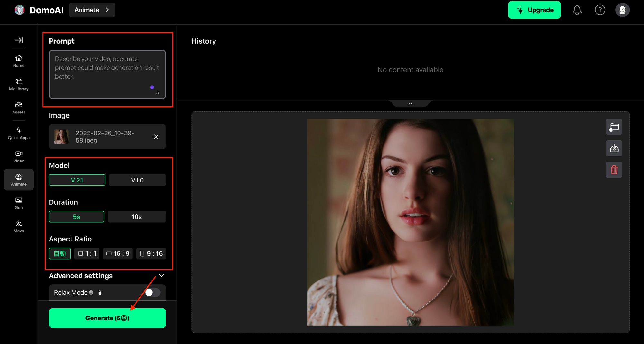The image size is (644, 344).
Task: Open the user profile avatar
Action: click(x=622, y=10)
